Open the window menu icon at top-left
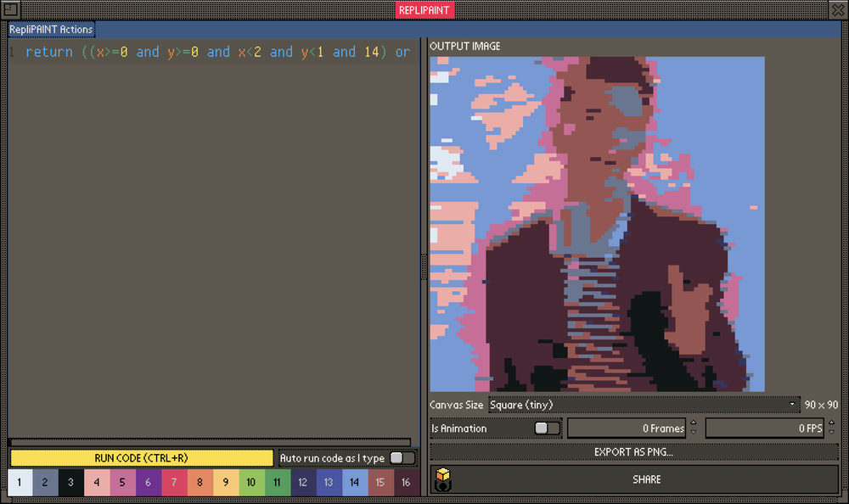 [x=9, y=9]
